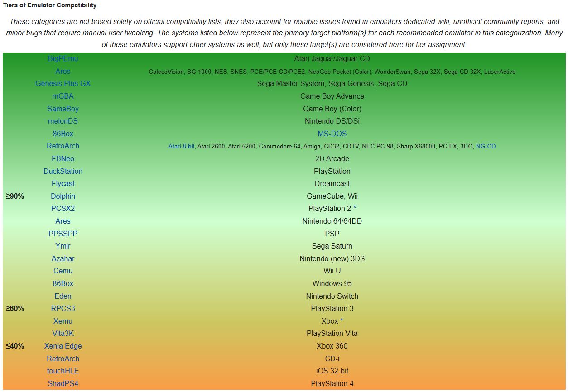The width and height of the screenshot is (568, 392).
Task: Open the Vita3K link
Action: pyautogui.click(x=63, y=333)
